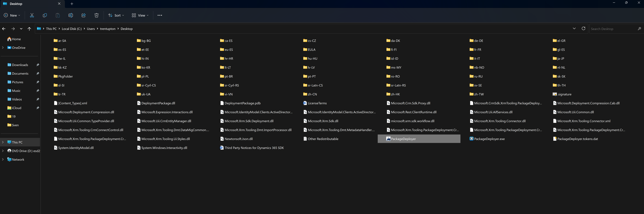Click trentupton breadcrumb in address bar
Screen dimensions: 644x214
coord(108,29)
